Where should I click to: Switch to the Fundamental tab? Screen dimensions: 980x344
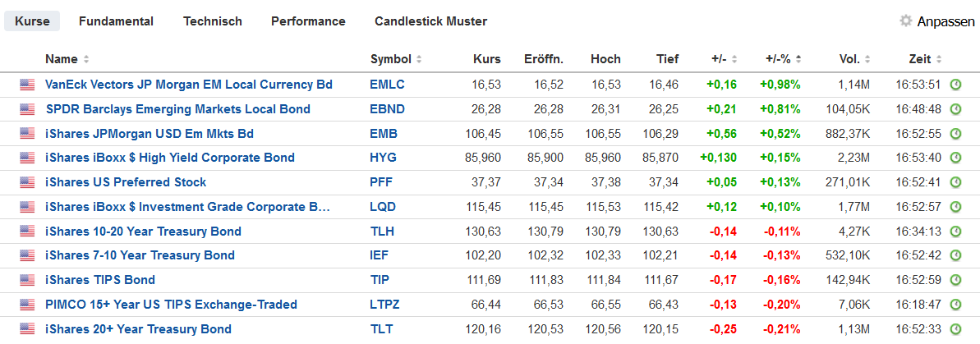(116, 21)
